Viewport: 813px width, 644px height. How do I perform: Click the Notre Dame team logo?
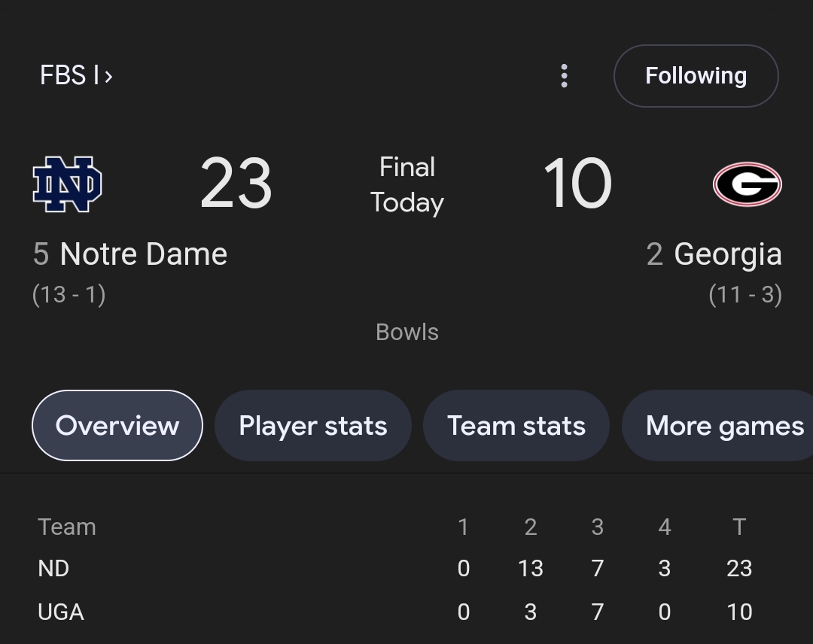[68, 184]
